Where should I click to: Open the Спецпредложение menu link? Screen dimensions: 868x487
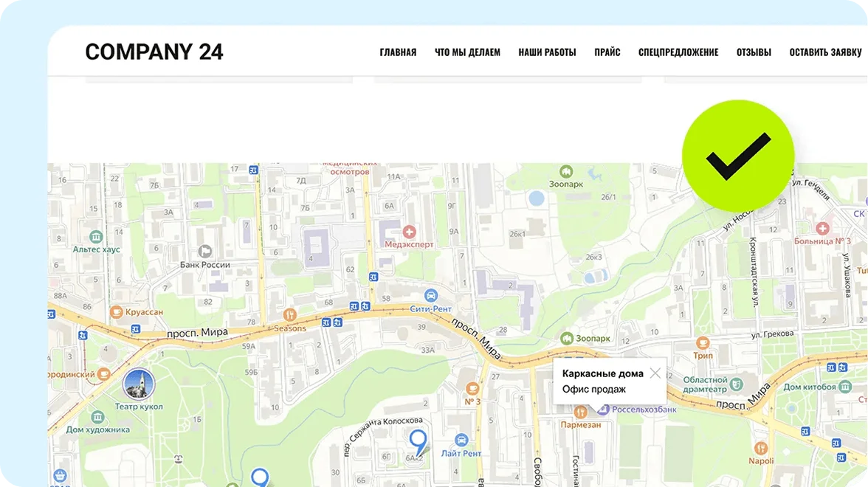click(x=678, y=52)
